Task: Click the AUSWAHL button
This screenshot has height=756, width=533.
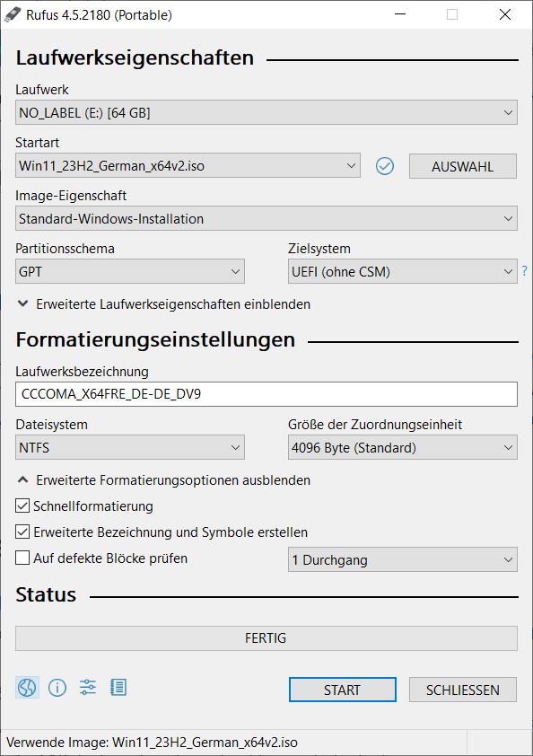Action: (463, 166)
